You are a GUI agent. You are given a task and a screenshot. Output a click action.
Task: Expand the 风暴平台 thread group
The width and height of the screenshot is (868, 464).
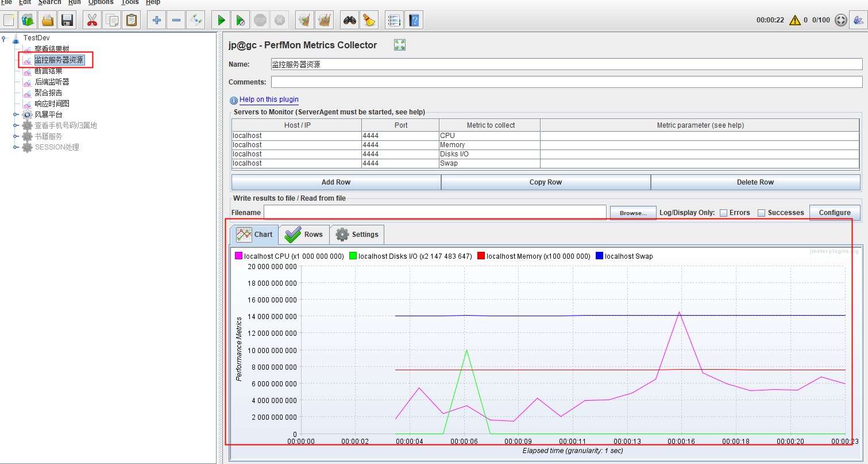(x=16, y=114)
